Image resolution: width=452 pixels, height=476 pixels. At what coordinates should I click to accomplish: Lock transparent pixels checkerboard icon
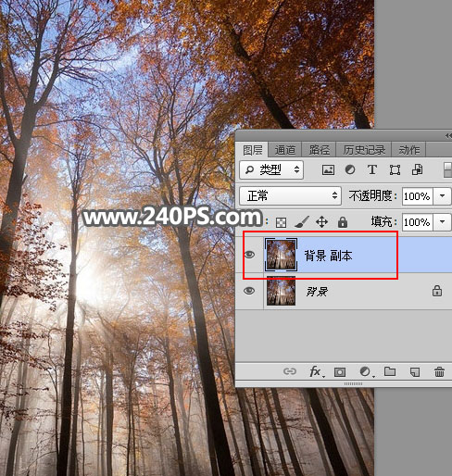281,222
